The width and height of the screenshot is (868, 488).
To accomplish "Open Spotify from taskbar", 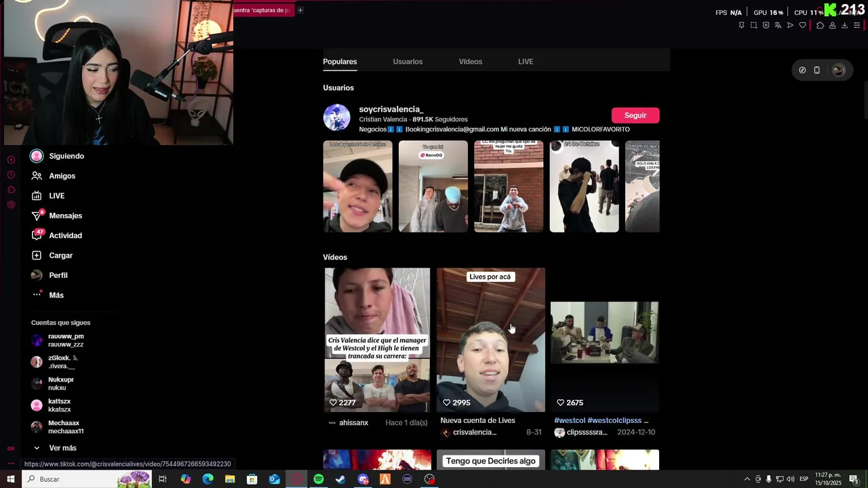I will click(319, 479).
